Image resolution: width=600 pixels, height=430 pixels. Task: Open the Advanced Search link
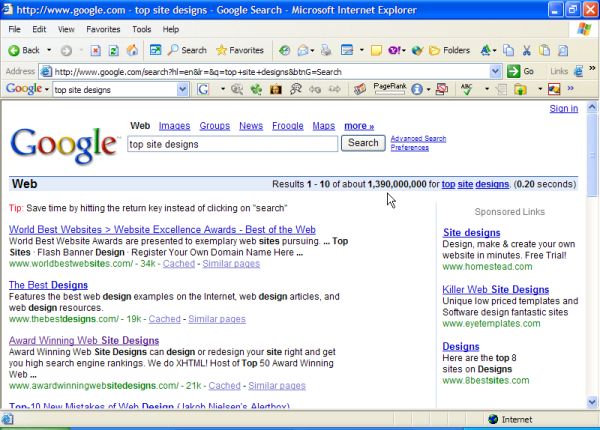[x=418, y=138]
